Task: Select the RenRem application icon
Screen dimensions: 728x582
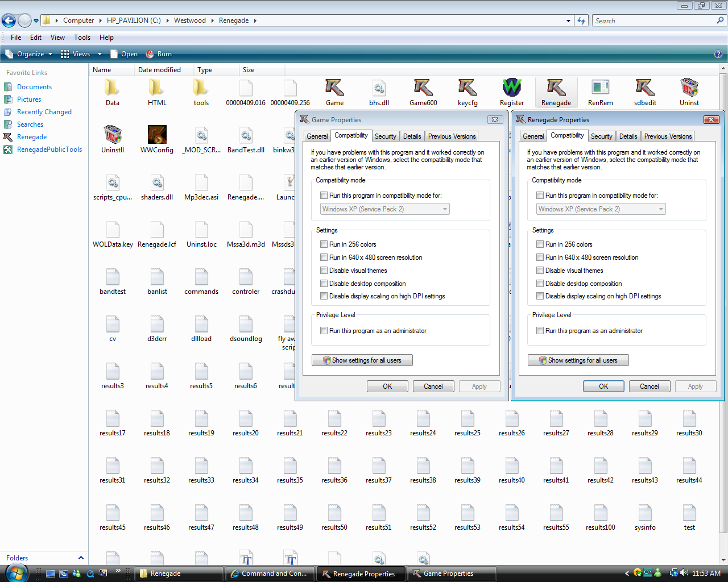Action: point(600,88)
